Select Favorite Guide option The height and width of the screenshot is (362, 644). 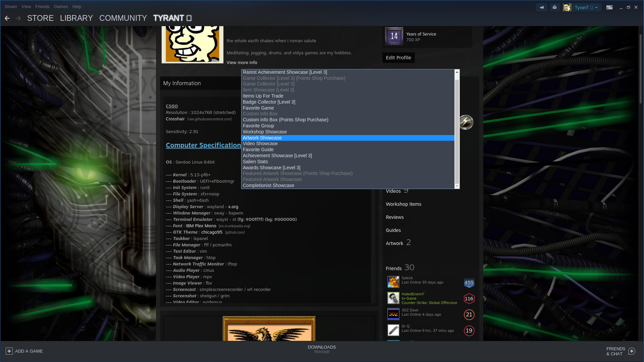[348, 149]
